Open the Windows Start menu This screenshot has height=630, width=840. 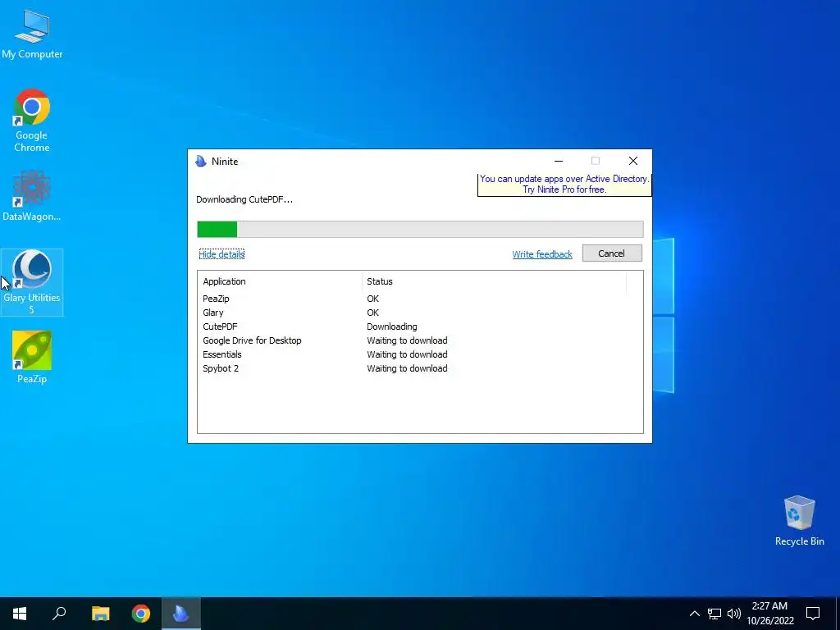[x=20, y=614]
